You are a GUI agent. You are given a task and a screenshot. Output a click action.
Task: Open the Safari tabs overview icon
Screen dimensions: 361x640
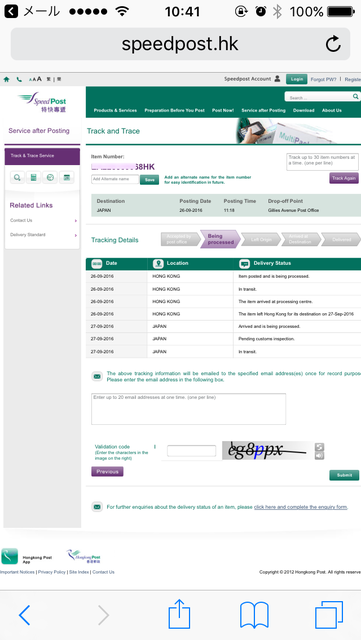pos(329,615)
